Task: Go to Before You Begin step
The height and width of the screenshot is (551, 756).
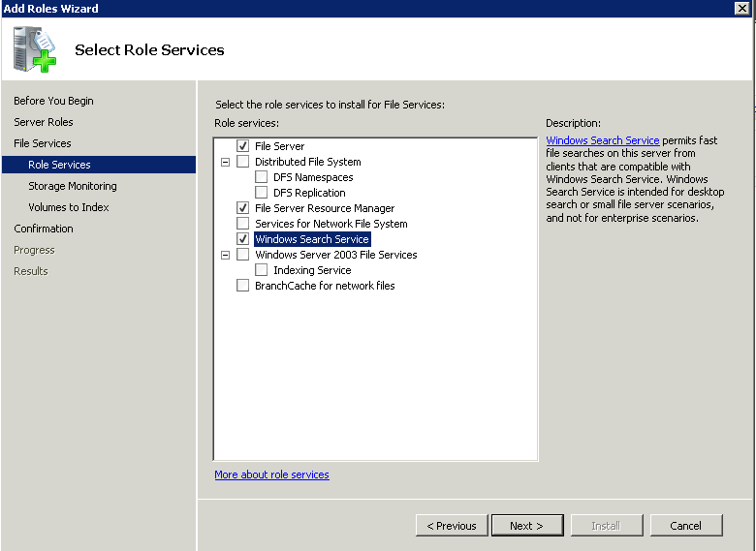Action: pyautogui.click(x=53, y=101)
